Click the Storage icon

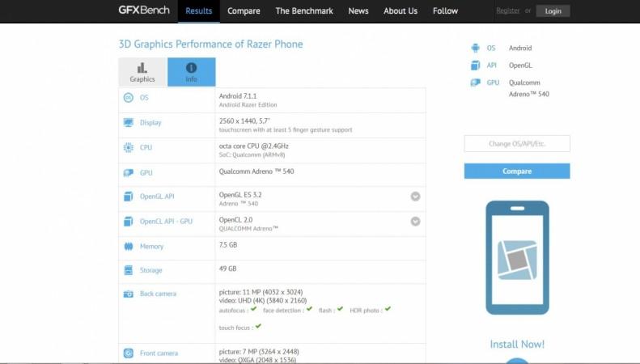pyautogui.click(x=128, y=270)
